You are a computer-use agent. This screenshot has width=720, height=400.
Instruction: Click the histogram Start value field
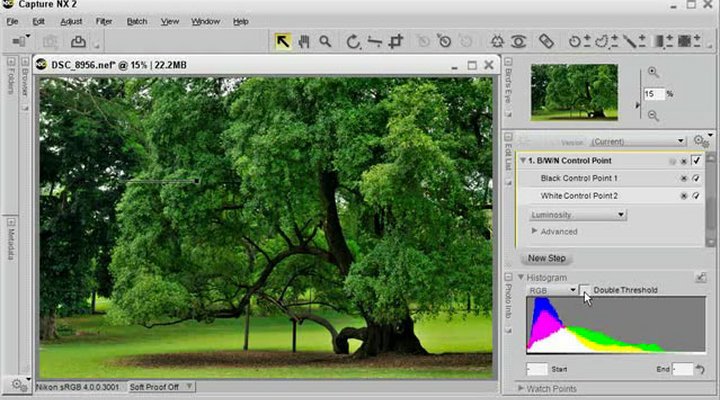pyautogui.click(x=536, y=369)
